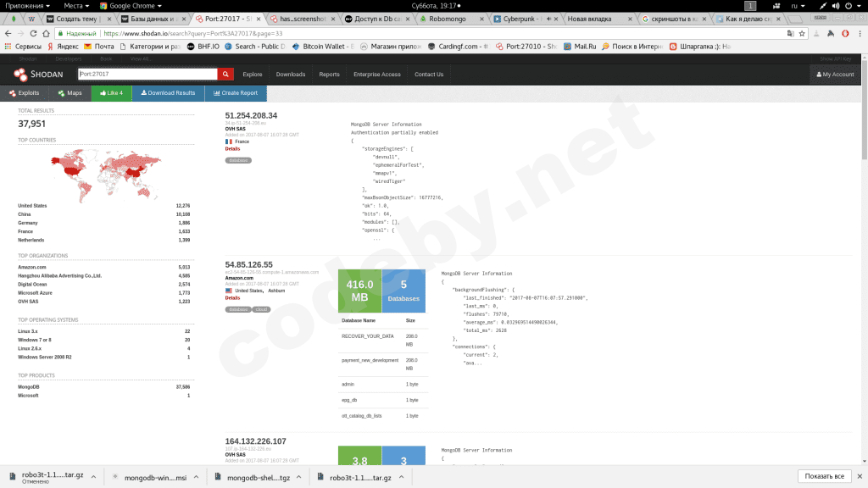
Task: Click the red search magnifier button
Action: [x=225, y=75]
